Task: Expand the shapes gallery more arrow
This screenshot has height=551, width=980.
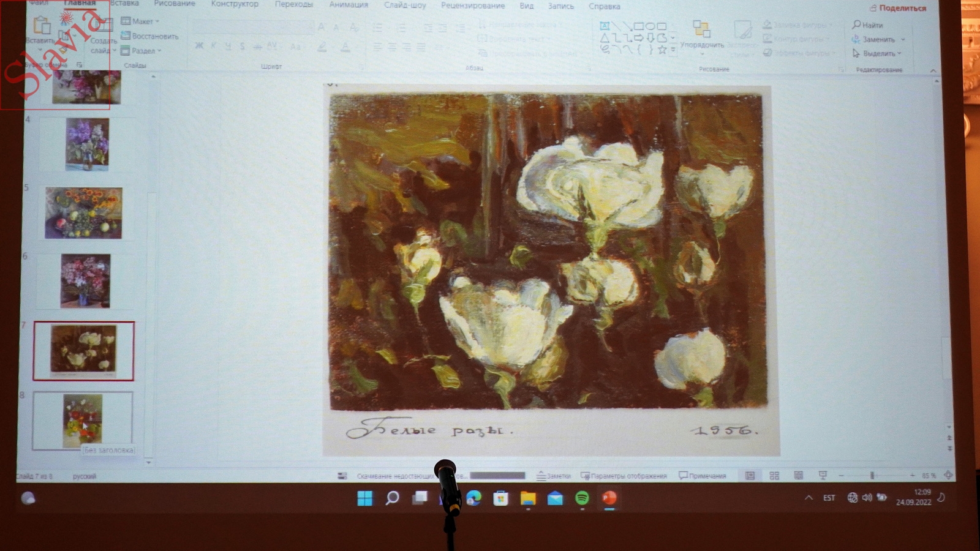Action: pyautogui.click(x=673, y=51)
